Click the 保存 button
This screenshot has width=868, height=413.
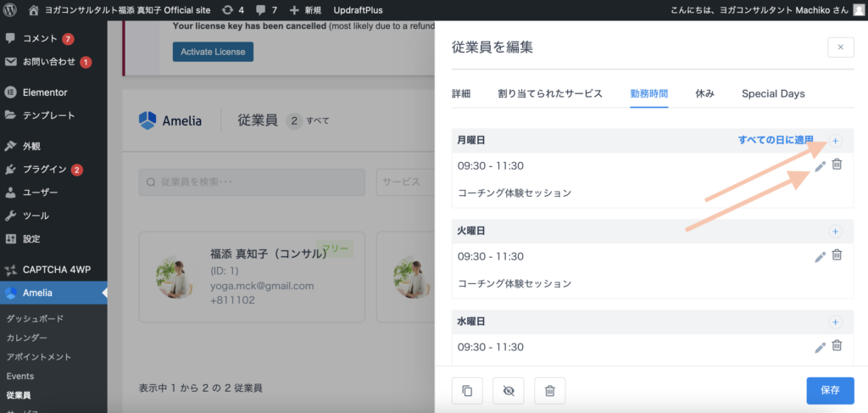(x=830, y=390)
